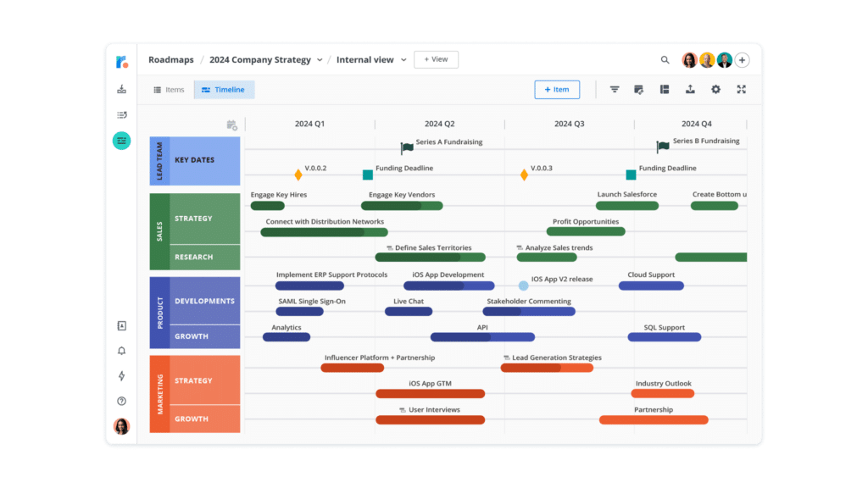
Task: Open the help question mark icon
Action: [x=122, y=401]
